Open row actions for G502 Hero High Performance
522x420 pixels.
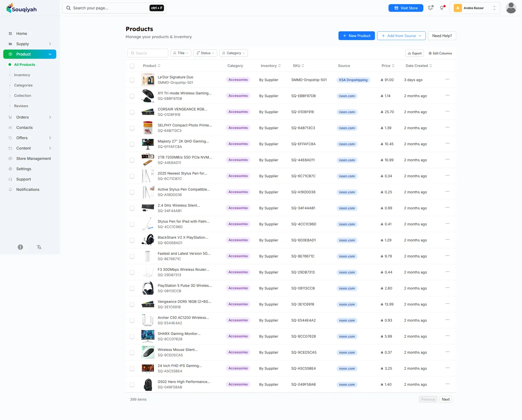click(447, 384)
